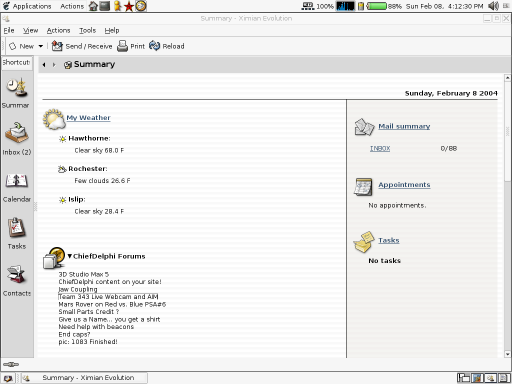Viewport: 512px width, 384px height.
Task: Click the show desktop panel icon
Action: pyautogui.click(x=8, y=378)
